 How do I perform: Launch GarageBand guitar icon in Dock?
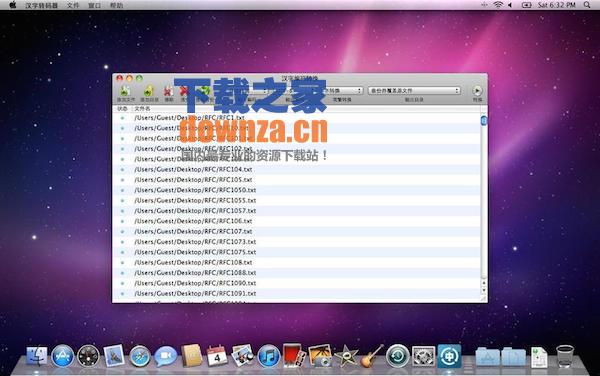point(372,356)
